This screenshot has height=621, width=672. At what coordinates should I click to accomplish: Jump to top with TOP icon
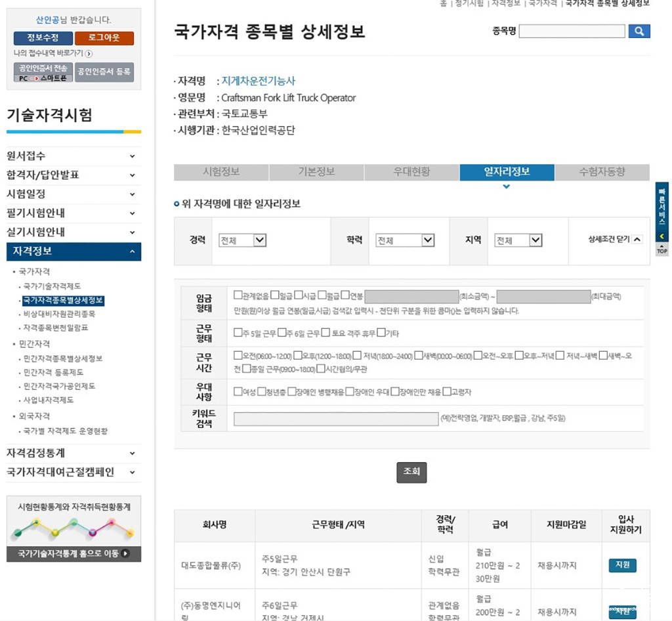tap(661, 250)
